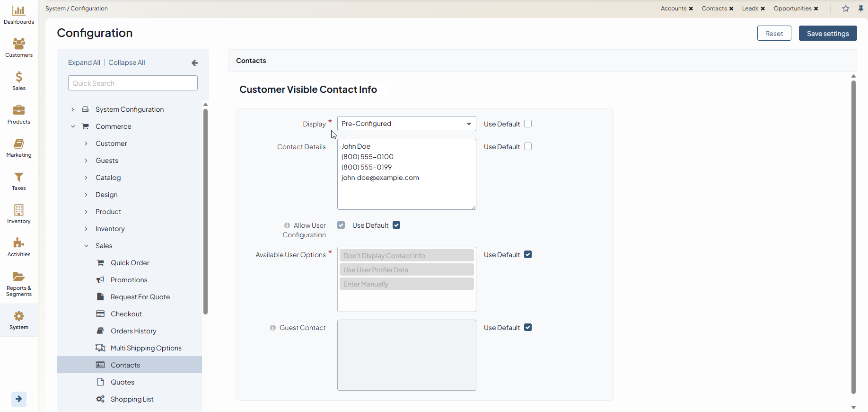Open the Customers menu icon
Viewport: 868px width, 412px height.
point(19,44)
